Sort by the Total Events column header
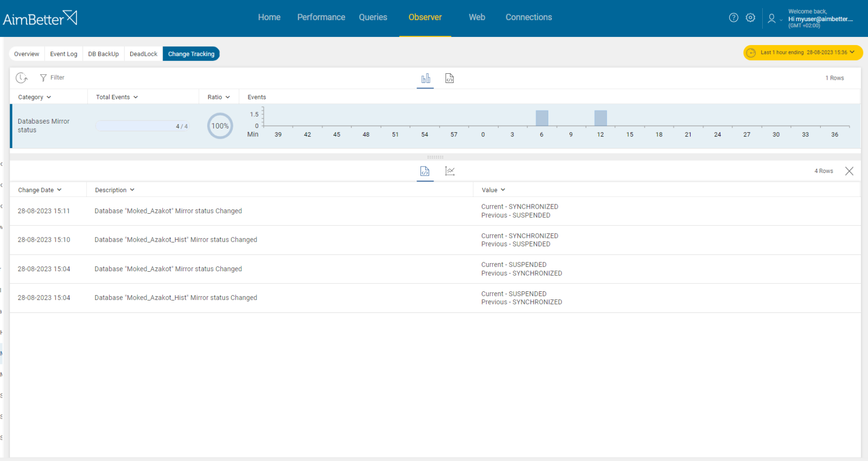 coord(117,98)
